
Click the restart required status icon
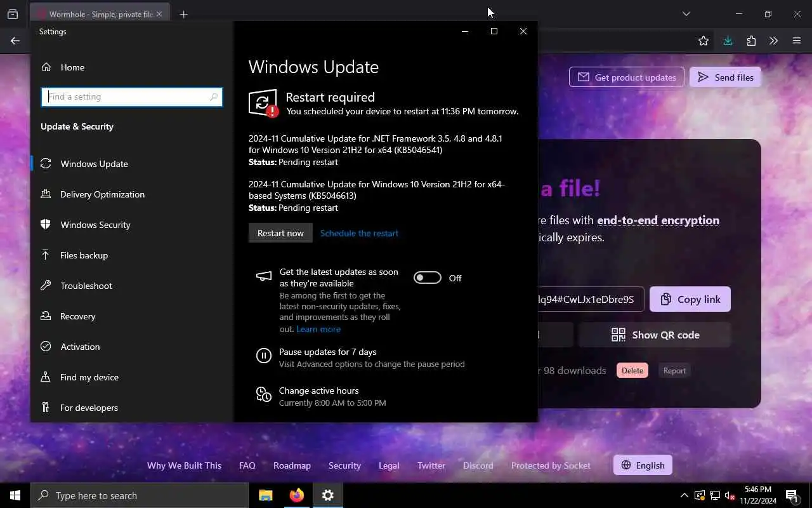(x=263, y=103)
